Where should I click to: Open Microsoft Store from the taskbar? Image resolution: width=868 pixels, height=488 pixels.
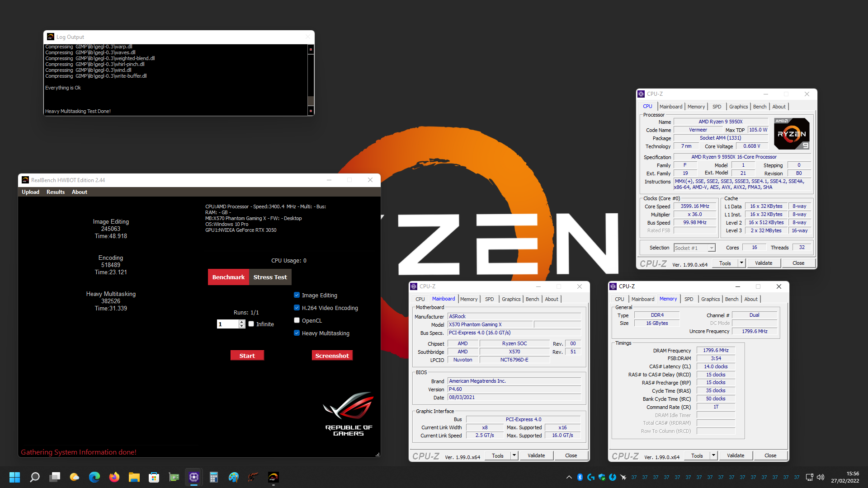pos(154,477)
